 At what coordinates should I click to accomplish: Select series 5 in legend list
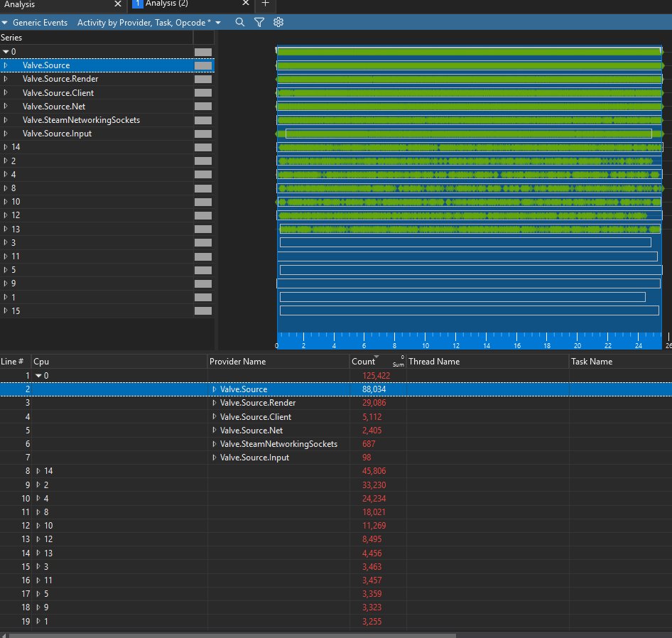[x=13, y=270]
